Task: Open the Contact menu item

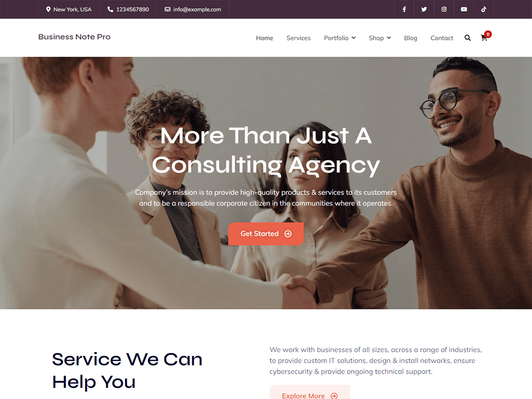Action: pos(442,38)
